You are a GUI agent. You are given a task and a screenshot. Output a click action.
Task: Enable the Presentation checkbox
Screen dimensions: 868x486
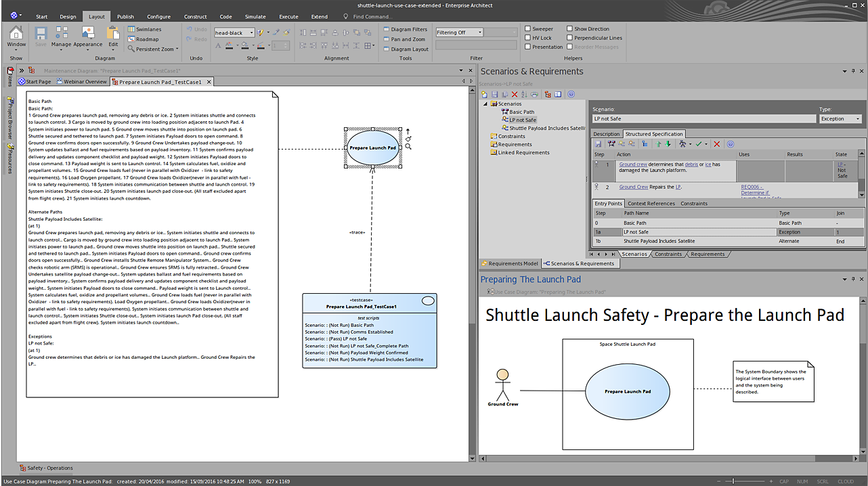(528, 47)
